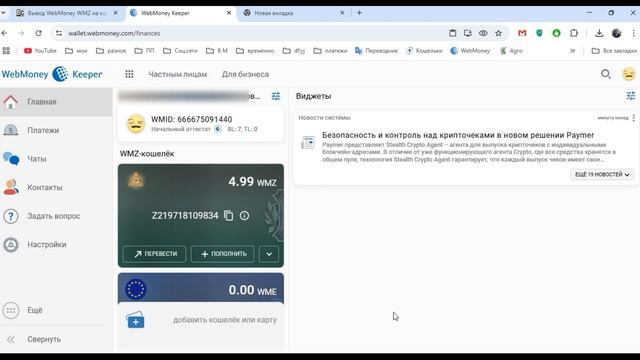This screenshot has height=360, width=640.
Task: Open the WebMoney bookmark
Action: click(470, 51)
